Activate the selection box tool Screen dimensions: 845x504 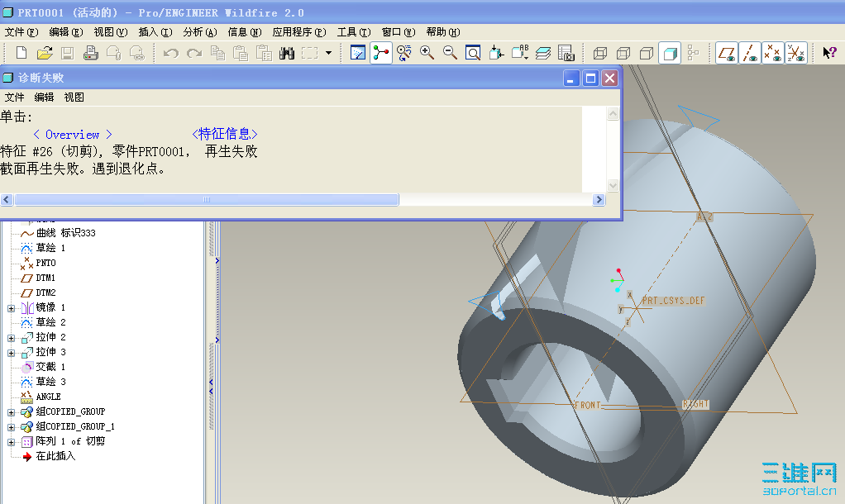[310, 53]
